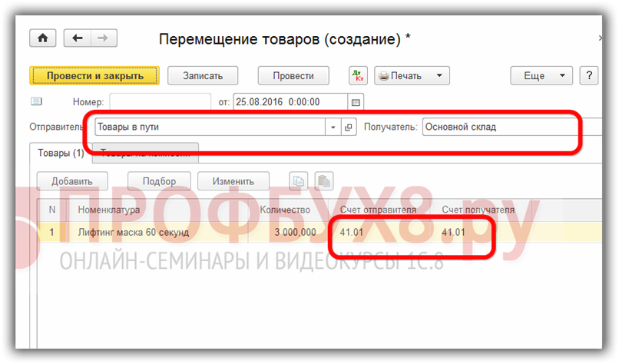Click the Провести button
Viewport: 619px width, 364px height.
(293, 75)
